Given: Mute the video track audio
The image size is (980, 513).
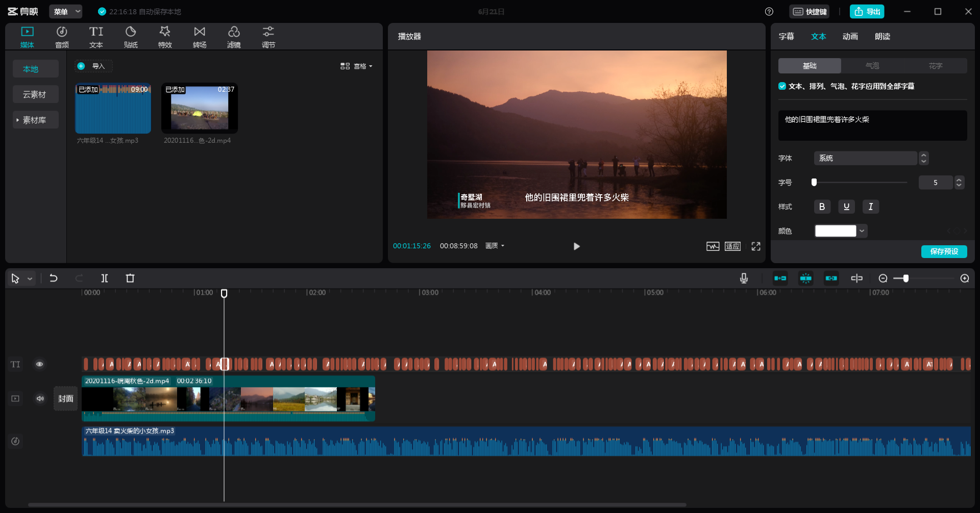Looking at the screenshot, I should (x=40, y=399).
